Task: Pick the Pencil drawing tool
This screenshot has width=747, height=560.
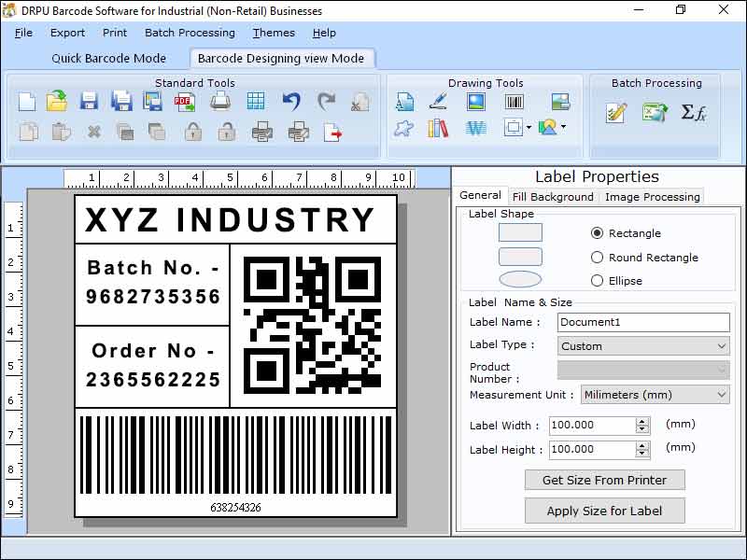Action: click(439, 103)
